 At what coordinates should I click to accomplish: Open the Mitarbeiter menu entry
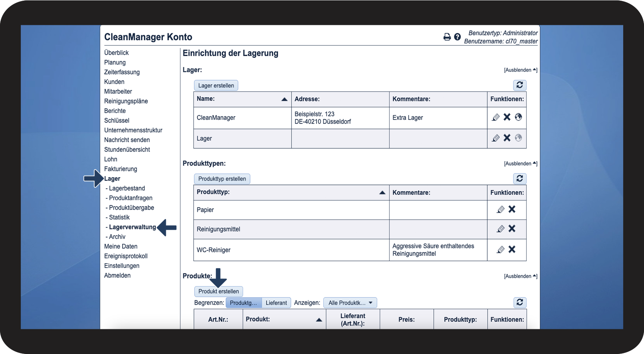click(118, 91)
